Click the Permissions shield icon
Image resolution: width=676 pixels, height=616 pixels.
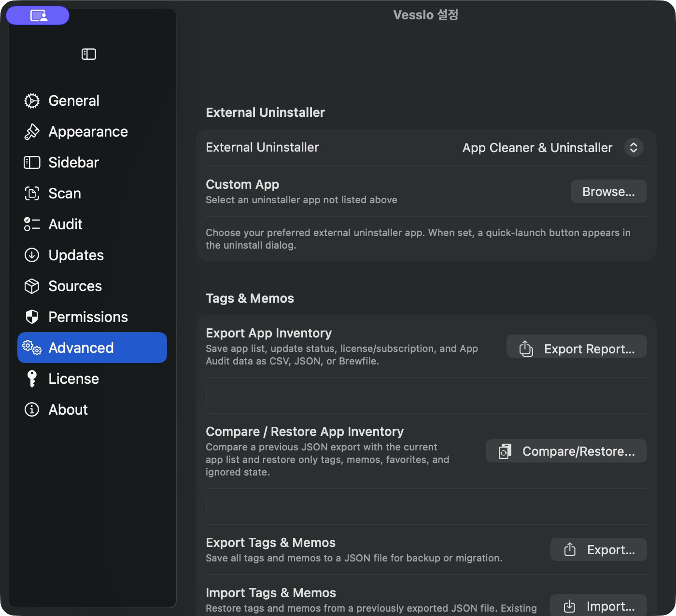[32, 317]
